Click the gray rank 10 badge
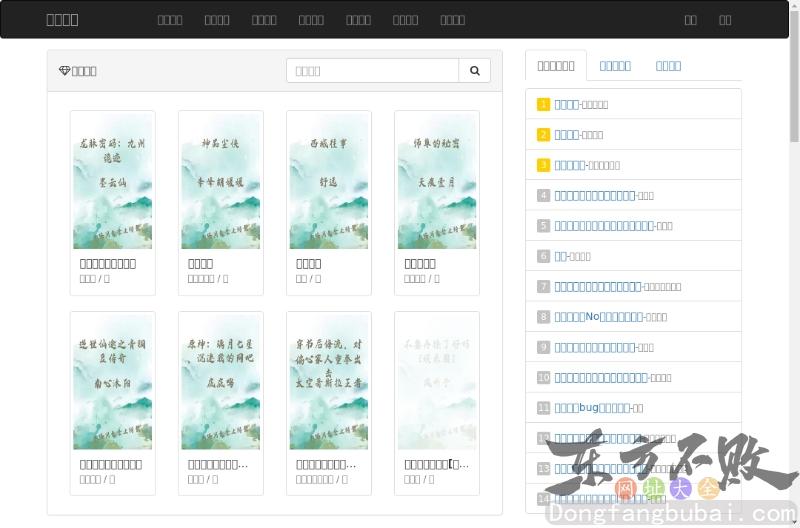 [543, 378]
